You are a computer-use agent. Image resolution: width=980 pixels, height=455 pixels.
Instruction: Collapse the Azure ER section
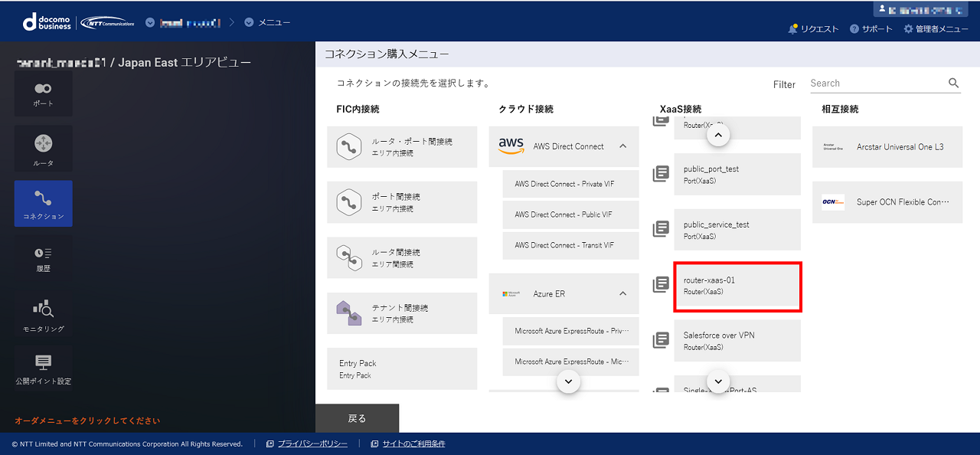pyautogui.click(x=622, y=293)
